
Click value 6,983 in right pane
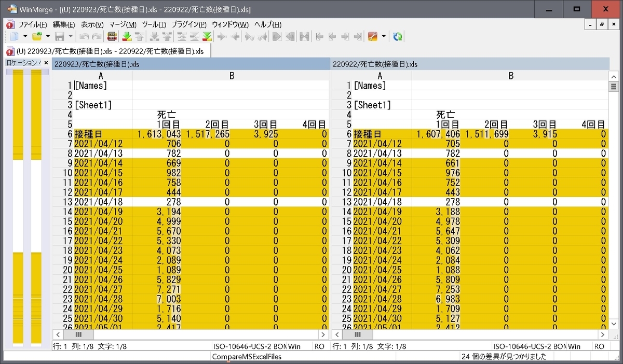click(x=448, y=299)
